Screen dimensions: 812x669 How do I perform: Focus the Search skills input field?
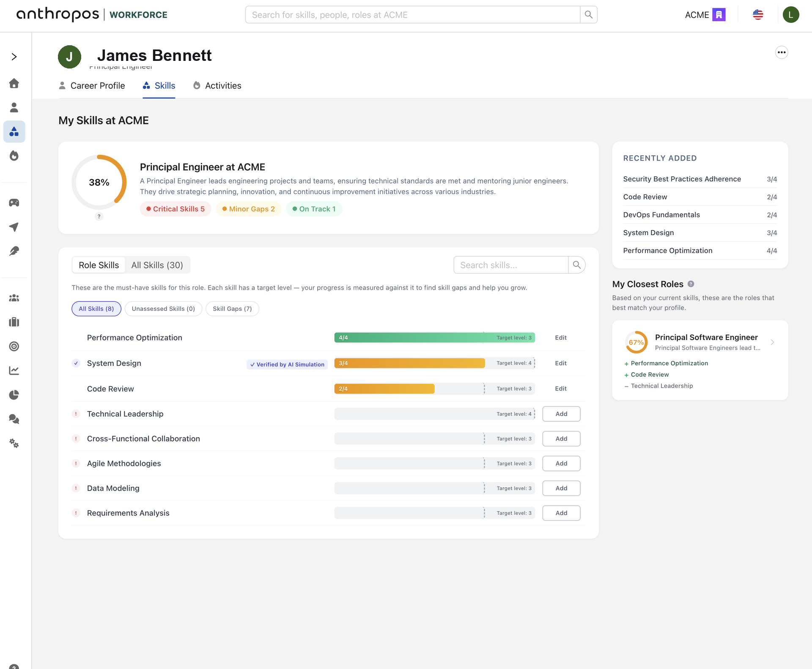pyautogui.click(x=511, y=265)
